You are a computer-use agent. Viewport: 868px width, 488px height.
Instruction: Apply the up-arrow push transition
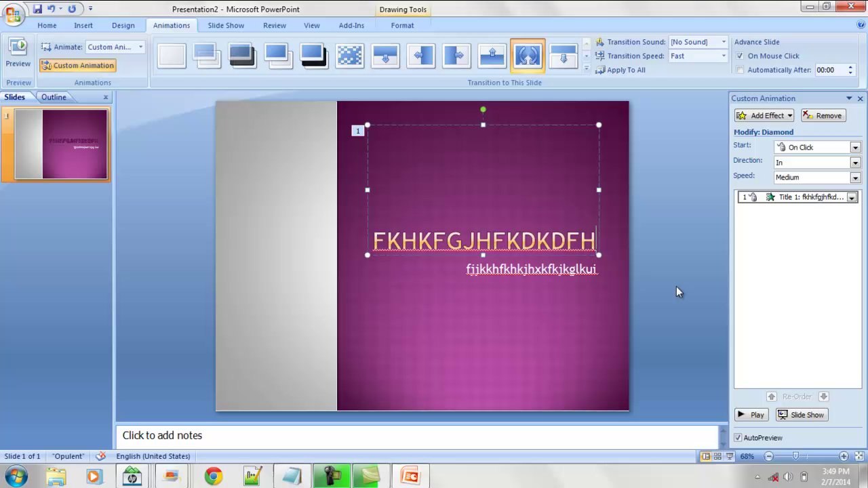(492, 56)
